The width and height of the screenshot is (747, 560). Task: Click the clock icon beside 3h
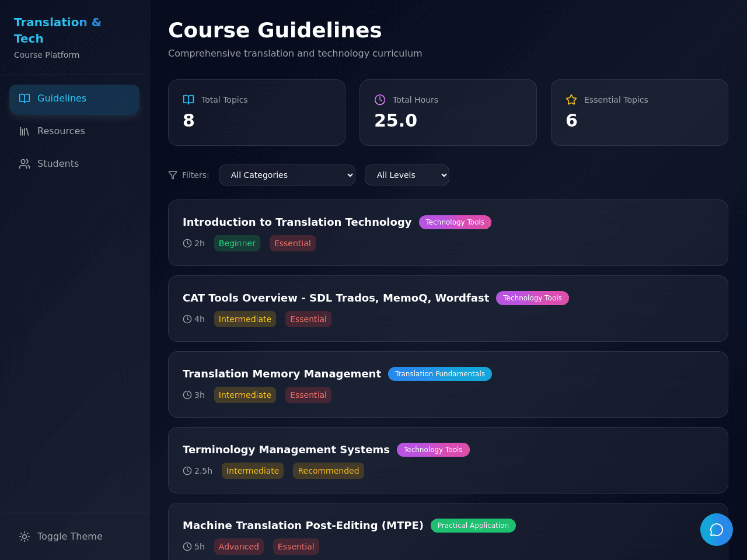coord(187,395)
